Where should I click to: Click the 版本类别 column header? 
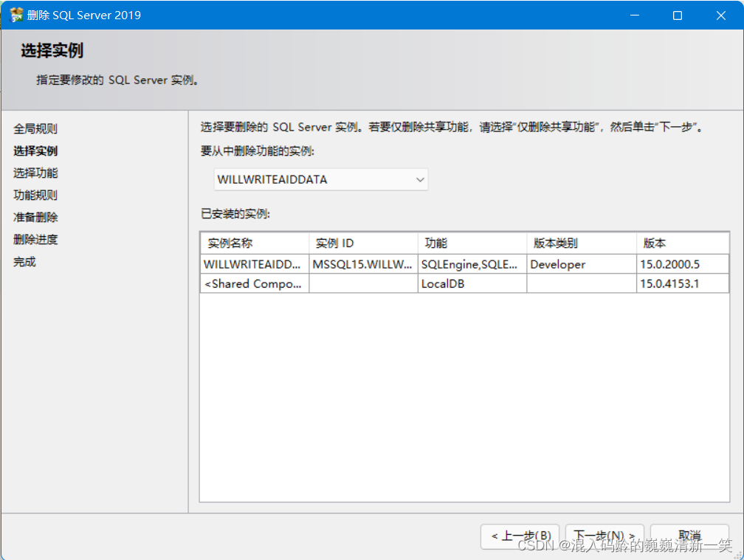pos(582,243)
